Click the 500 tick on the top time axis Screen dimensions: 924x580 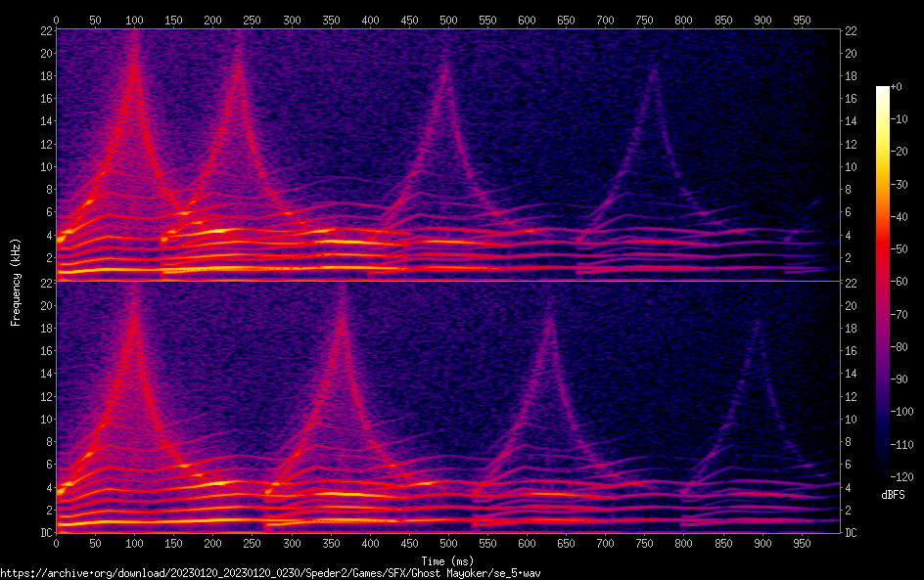[x=448, y=20]
